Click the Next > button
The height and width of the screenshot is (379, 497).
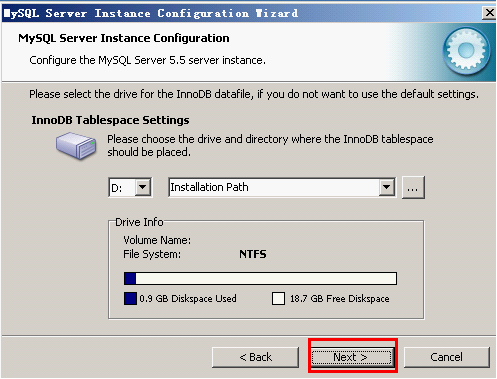coord(352,357)
